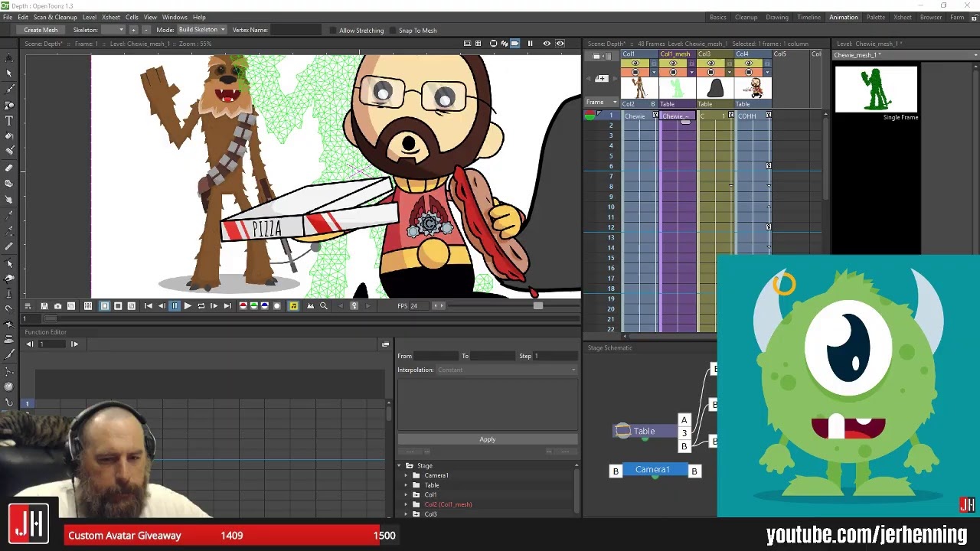Image resolution: width=980 pixels, height=551 pixels.
Task: Step to the previous frame
Action: tap(162, 306)
